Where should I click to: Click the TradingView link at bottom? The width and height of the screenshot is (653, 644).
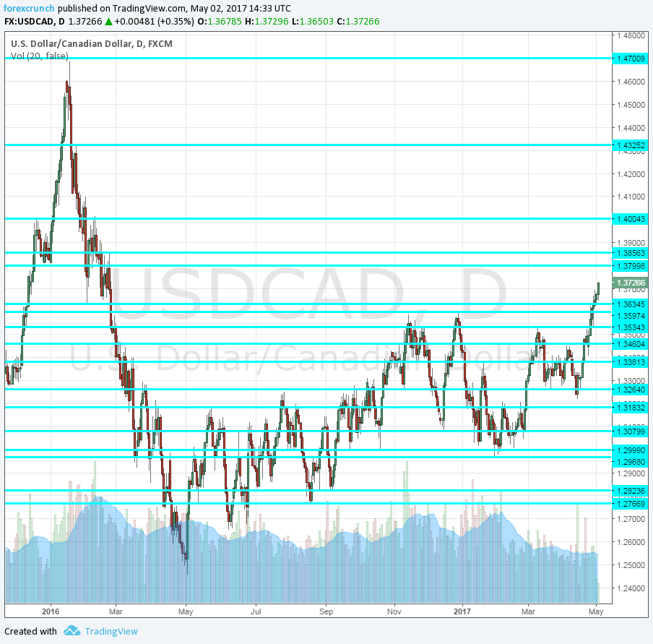(111, 631)
